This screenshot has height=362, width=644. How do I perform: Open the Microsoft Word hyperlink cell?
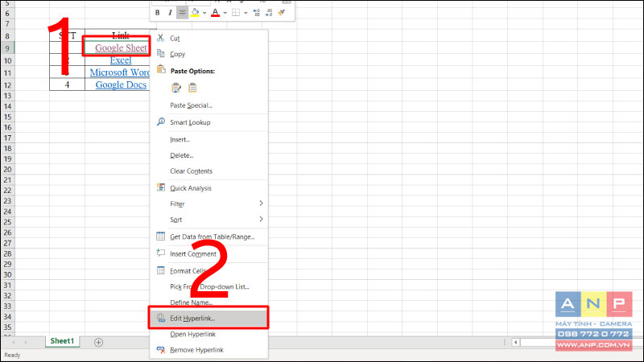click(119, 72)
